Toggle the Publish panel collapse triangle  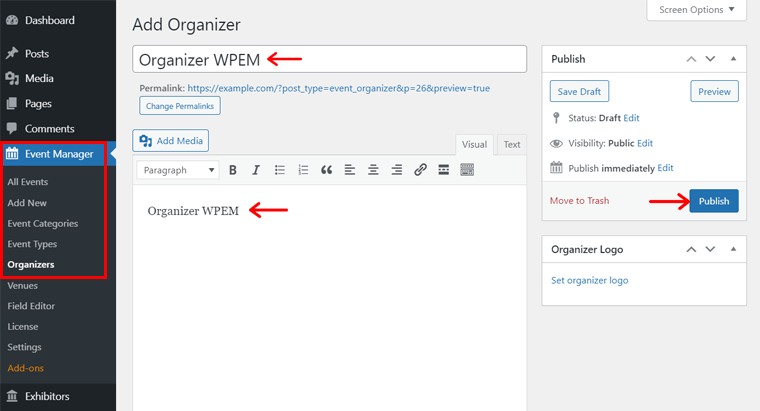tap(733, 59)
